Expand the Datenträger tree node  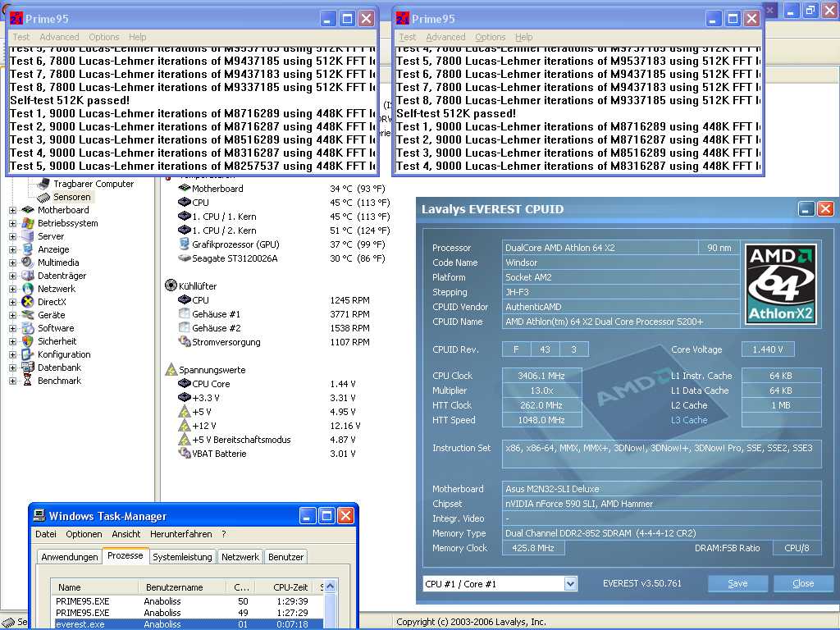pos(13,276)
